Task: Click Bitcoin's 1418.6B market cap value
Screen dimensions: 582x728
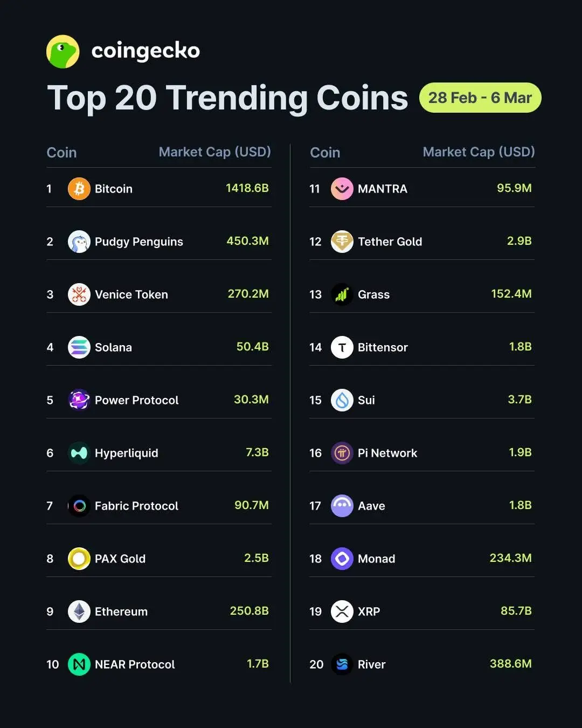Action: click(247, 188)
